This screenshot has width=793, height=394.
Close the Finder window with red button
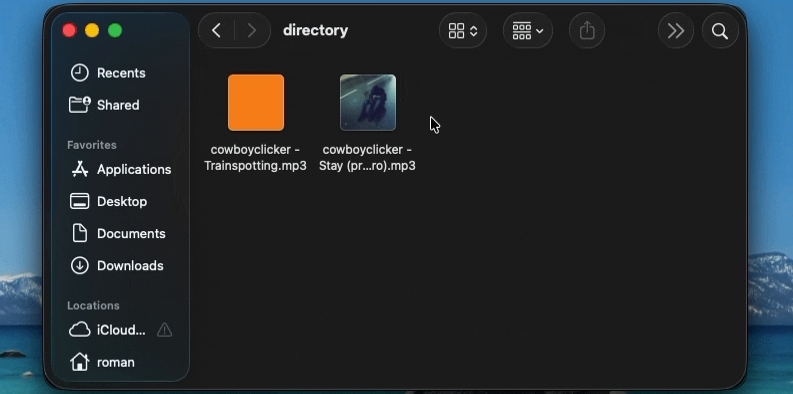69,31
